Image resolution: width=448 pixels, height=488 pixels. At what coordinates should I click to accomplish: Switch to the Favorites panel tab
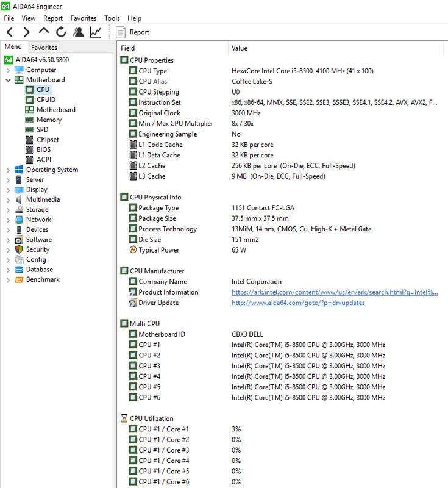coord(44,48)
